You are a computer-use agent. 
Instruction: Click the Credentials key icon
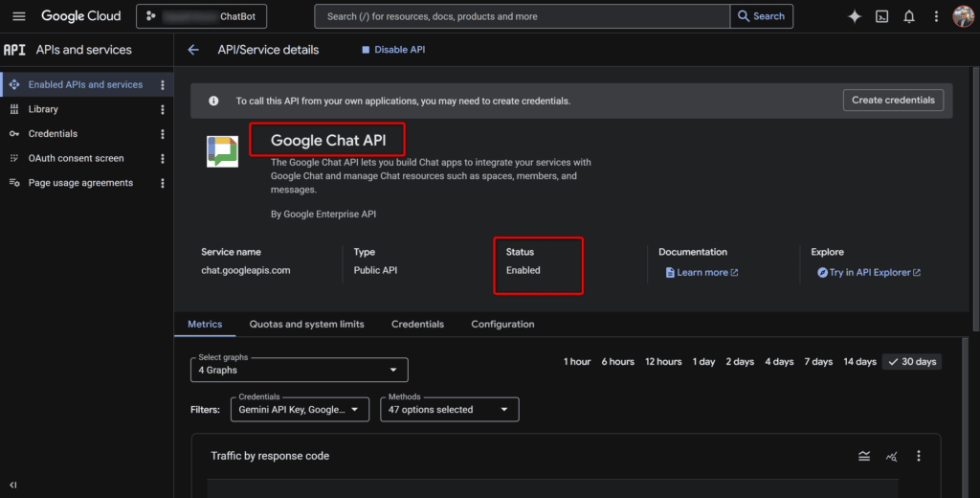tap(13, 133)
